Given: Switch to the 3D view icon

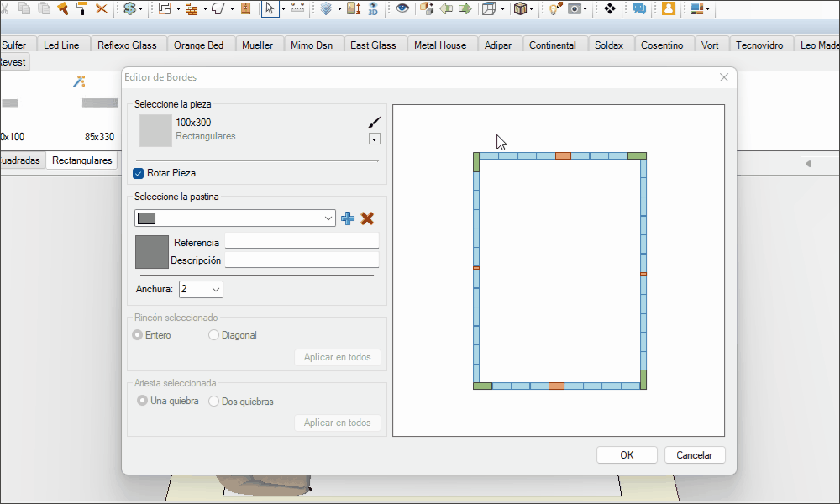Looking at the screenshot, I should pyautogui.click(x=373, y=8).
